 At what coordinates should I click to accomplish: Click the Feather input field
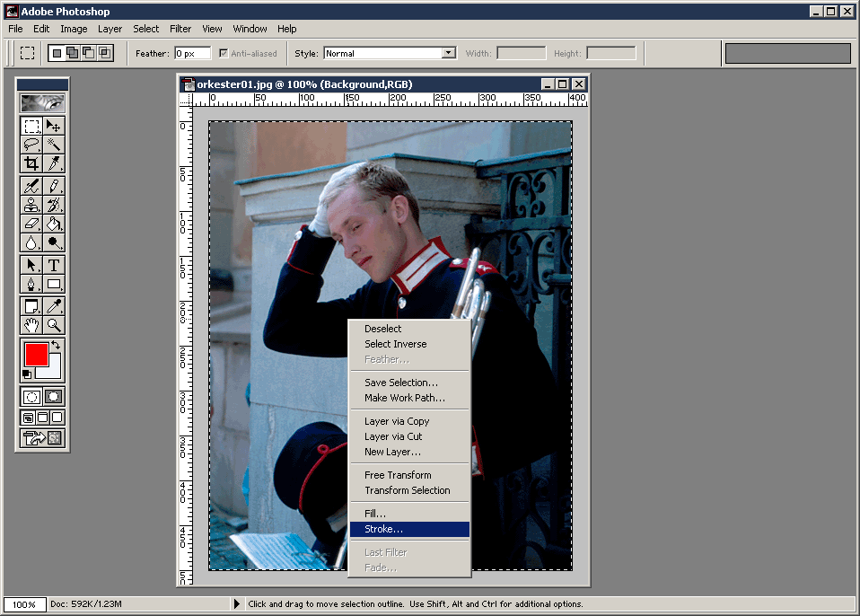[x=192, y=54]
